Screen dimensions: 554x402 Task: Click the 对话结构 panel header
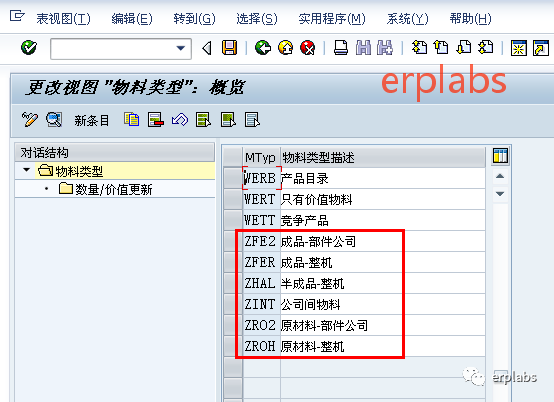tap(115, 153)
